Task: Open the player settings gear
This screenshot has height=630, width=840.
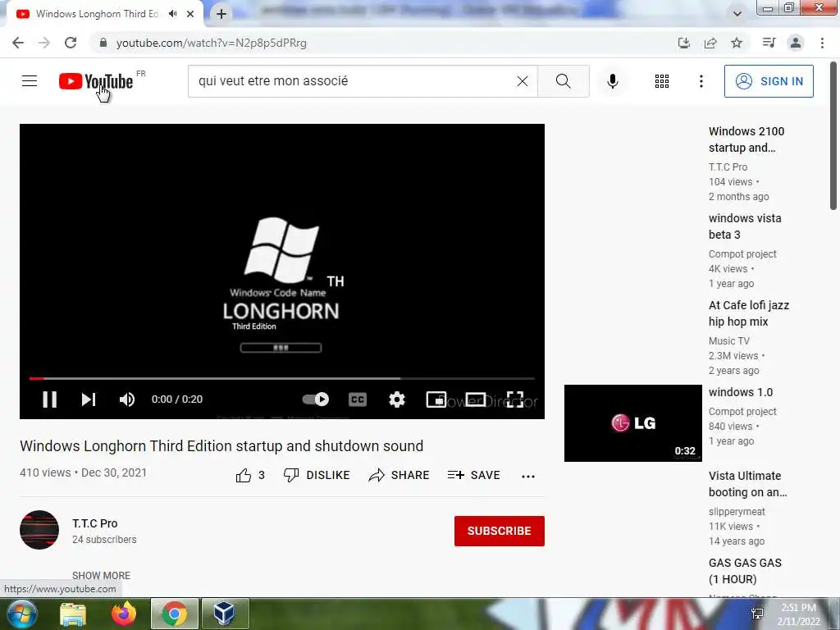Action: [x=397, y=399]
